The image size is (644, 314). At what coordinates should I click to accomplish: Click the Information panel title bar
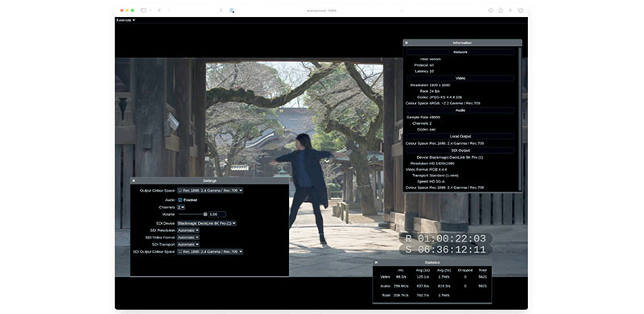[x=462, y=43]
